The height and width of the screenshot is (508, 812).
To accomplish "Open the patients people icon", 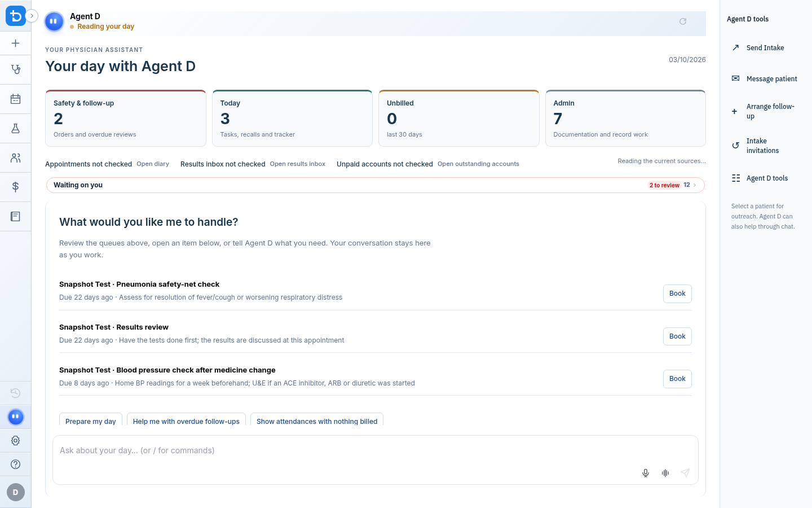I will tap(15, 157).
